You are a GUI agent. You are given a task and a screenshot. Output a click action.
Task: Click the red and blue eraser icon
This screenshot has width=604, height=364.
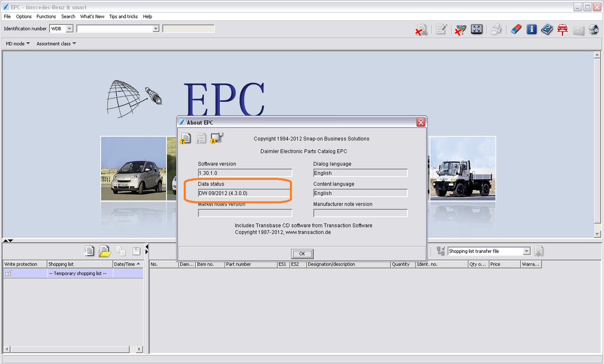click(x=516, y=30)
